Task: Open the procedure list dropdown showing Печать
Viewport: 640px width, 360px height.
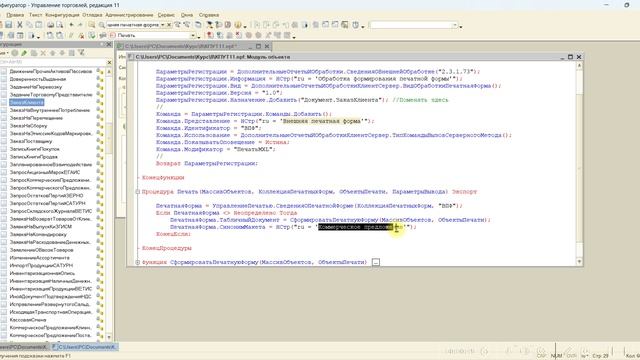Action: click(192, 36)
